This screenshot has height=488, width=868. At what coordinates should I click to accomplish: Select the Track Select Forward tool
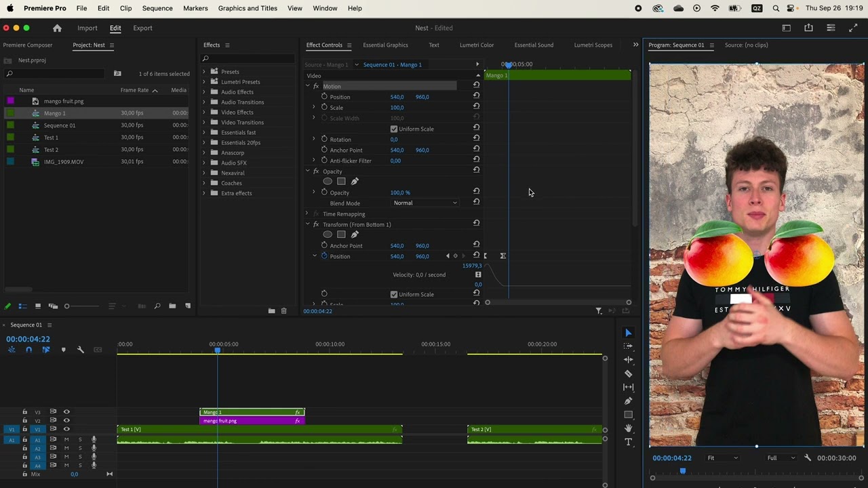click(628, 346)
